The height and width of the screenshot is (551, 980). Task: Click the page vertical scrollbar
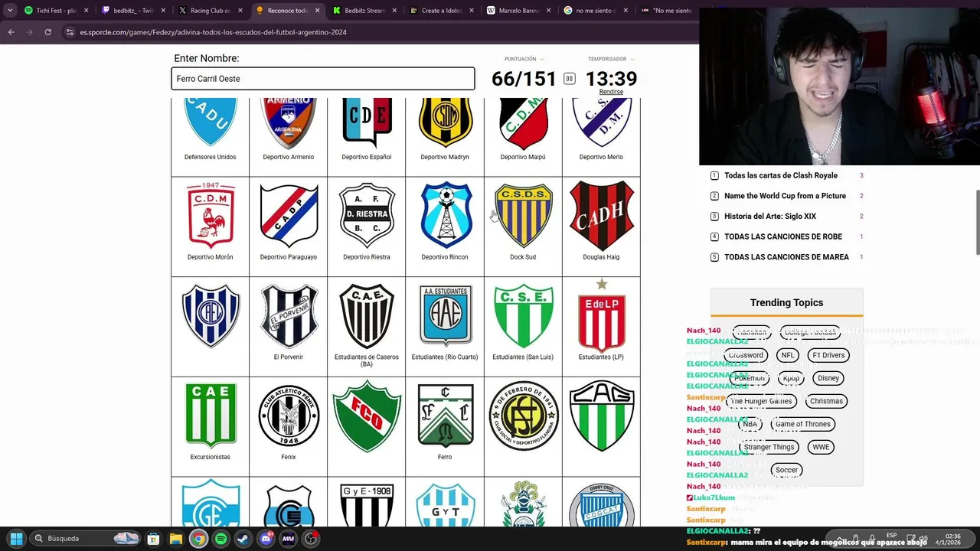[x=976, y=222]
